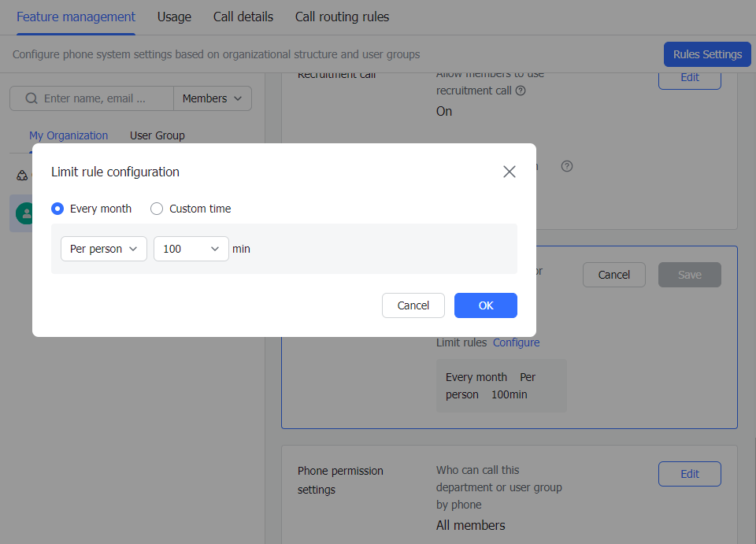Select the Every month radio button
This screenshot has width=756, height=544.
(x=57, y=208)
